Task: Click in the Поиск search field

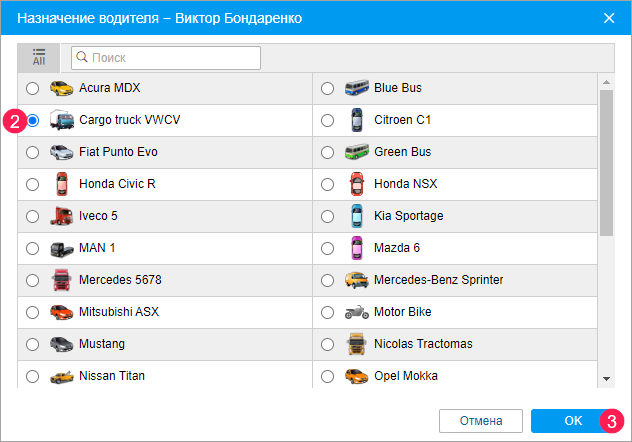Action: 170,58
